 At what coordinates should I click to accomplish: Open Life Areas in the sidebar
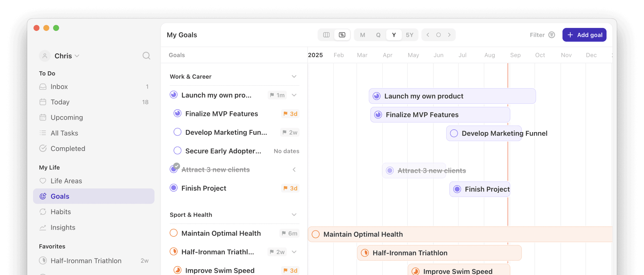click(x=94, y=181)
